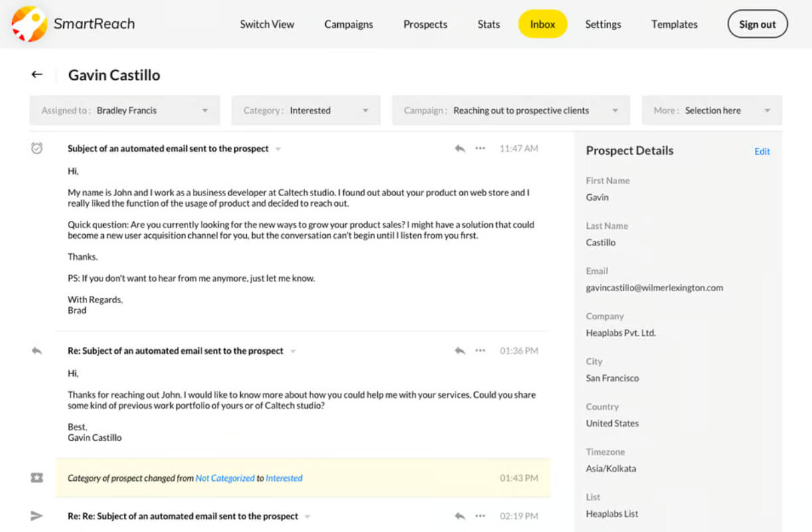Open the Assigned to Bradley Francis dropdown
812x532 pixels.
point(125,110)
